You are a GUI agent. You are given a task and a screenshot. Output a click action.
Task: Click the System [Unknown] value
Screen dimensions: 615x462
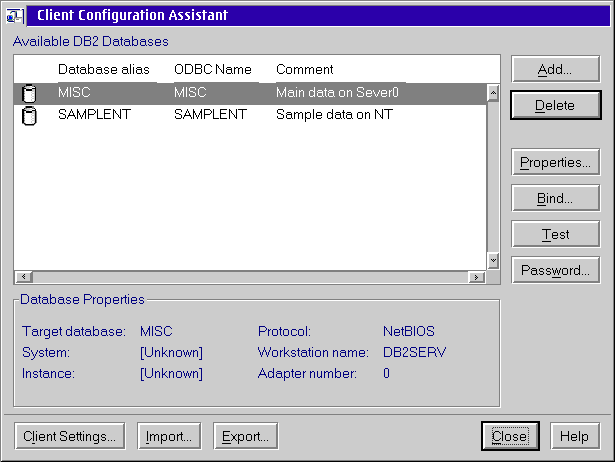click(171, 353)
